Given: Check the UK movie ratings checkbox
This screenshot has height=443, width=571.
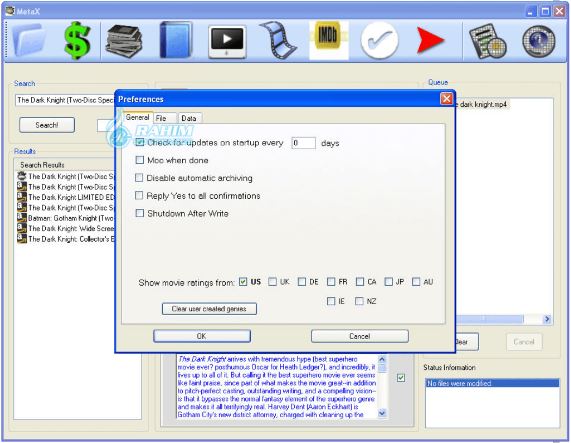Looking at the screenshot, I should tap(272, 281).
